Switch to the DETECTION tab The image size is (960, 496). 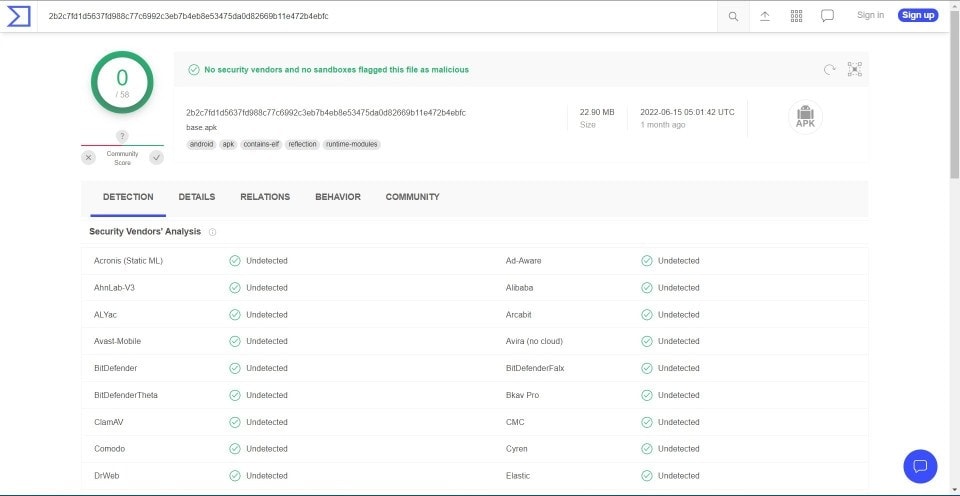(128, 197)
